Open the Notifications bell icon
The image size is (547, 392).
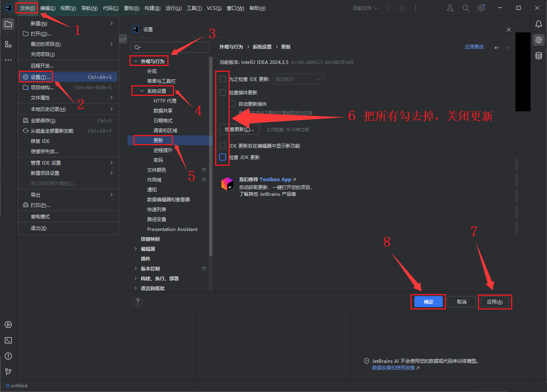(x=539, y=24)
